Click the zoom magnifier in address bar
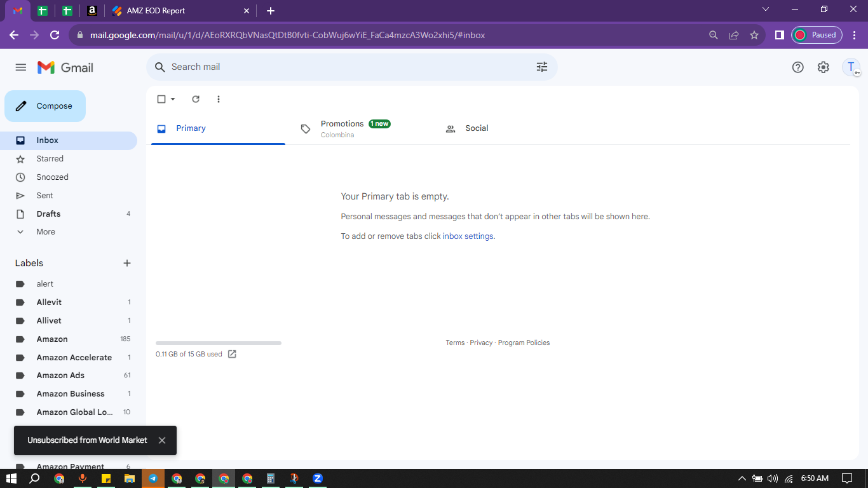Screen dimensions: 868x488 tap(714, 35)
